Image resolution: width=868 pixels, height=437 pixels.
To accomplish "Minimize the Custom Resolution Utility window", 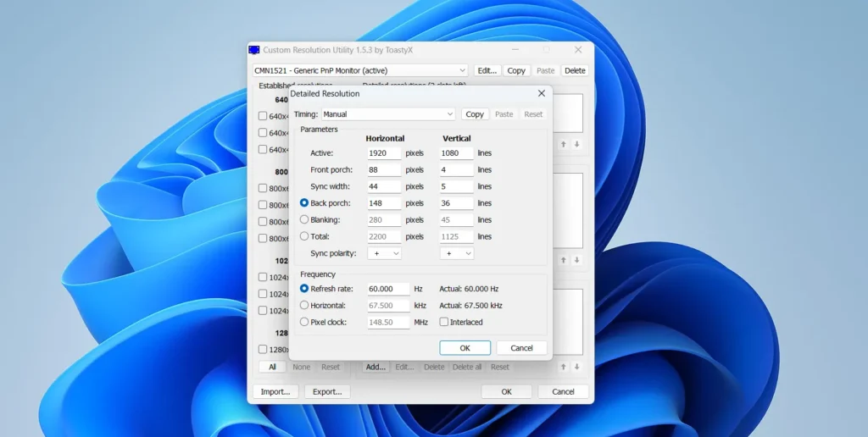I will 515,50.
